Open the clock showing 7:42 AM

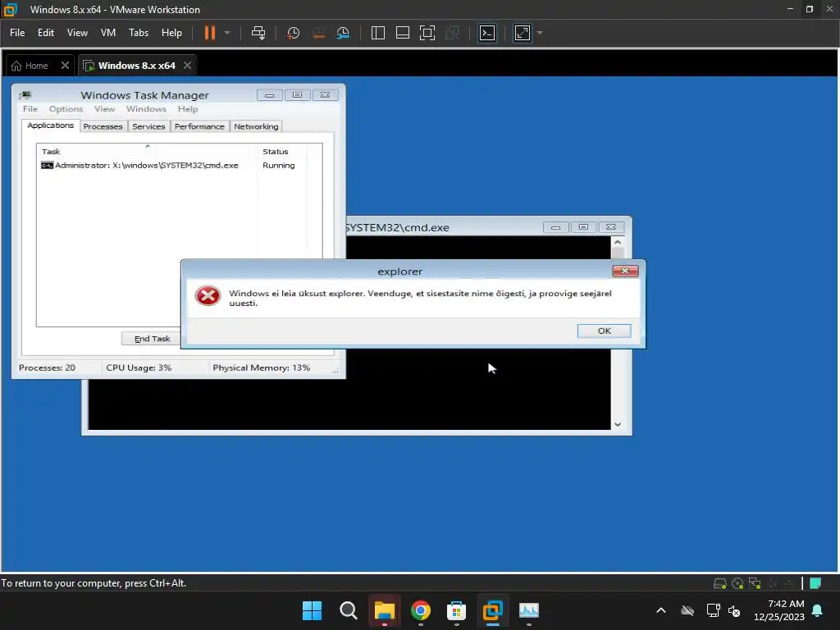[779, 610]
